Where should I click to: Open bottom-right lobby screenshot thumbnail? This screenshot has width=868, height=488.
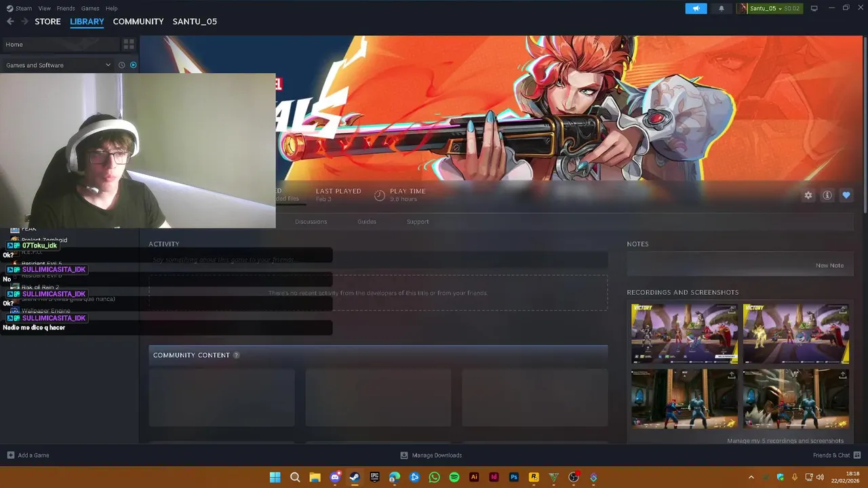click(x=796, y=399)
